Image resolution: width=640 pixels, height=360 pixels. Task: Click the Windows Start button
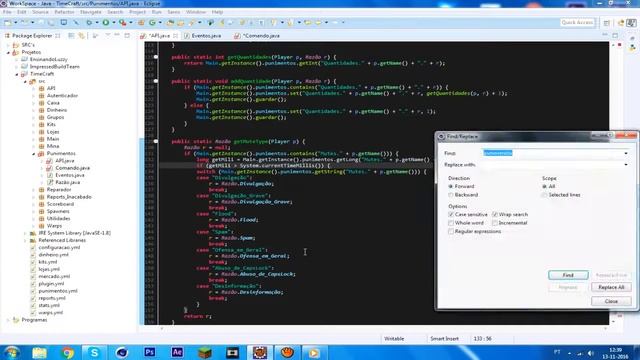12,352
